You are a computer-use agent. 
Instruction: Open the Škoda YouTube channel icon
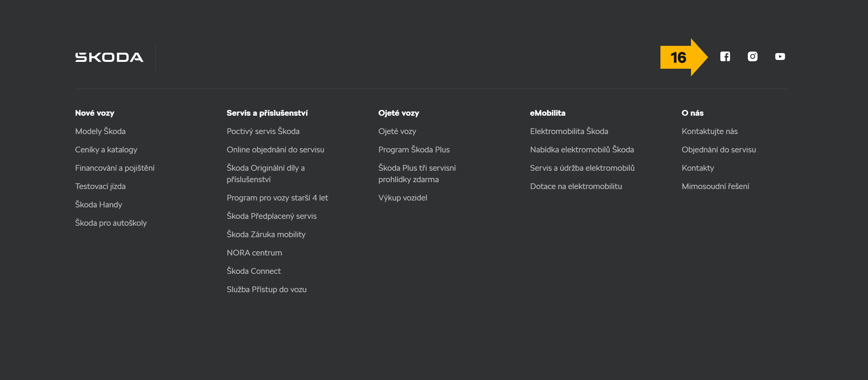[x=780, y=57]
